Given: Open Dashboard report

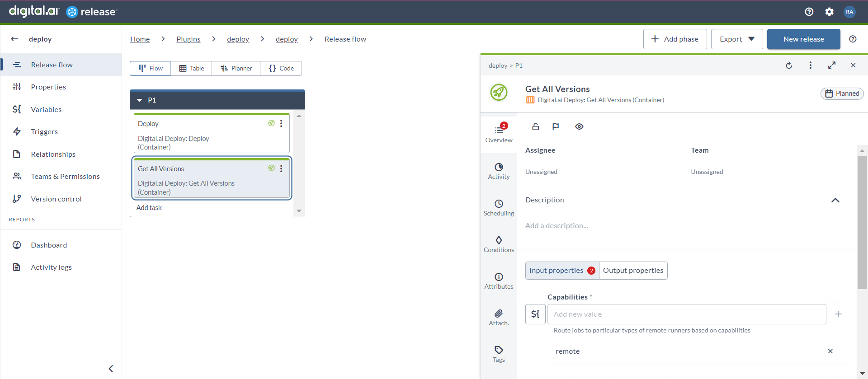Looking at the screenshot, I should (61, 245).
